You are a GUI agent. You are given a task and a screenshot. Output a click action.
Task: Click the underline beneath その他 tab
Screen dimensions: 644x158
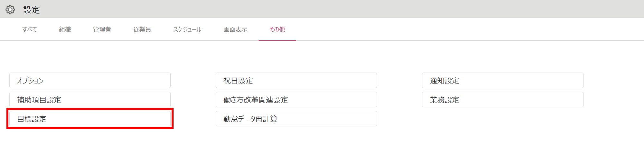[277, 40]
